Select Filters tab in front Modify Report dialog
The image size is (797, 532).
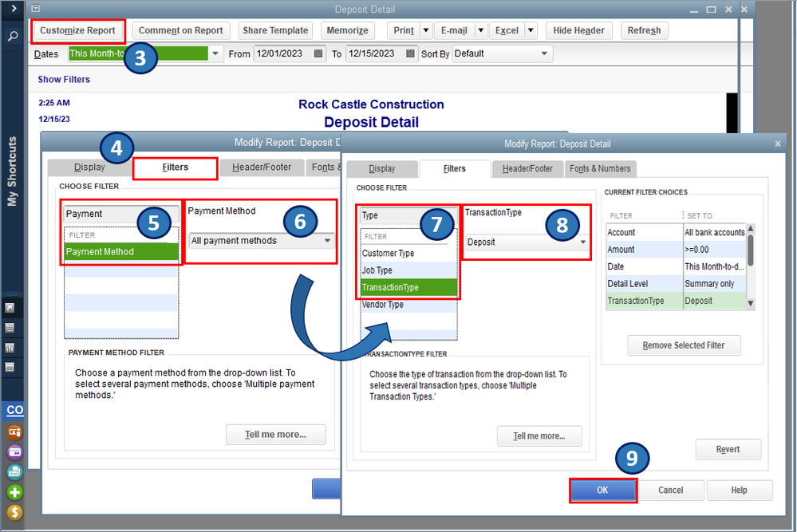(455, 169)
